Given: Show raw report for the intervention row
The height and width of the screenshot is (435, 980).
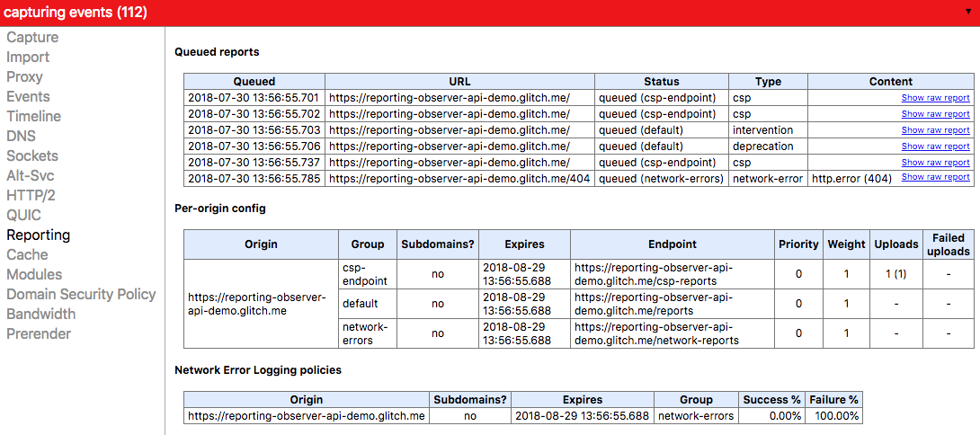Looking at the screenshot, I should (935, 130).
